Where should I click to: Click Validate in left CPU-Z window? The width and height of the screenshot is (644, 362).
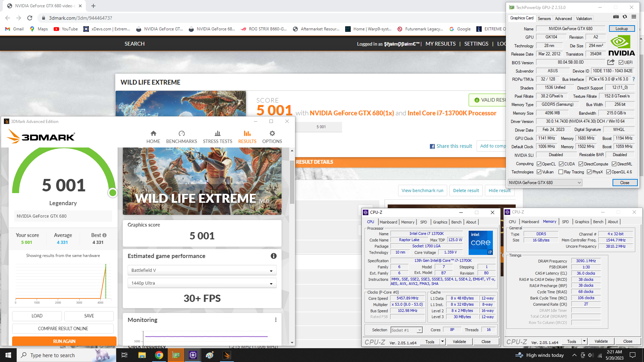point(459,342)
